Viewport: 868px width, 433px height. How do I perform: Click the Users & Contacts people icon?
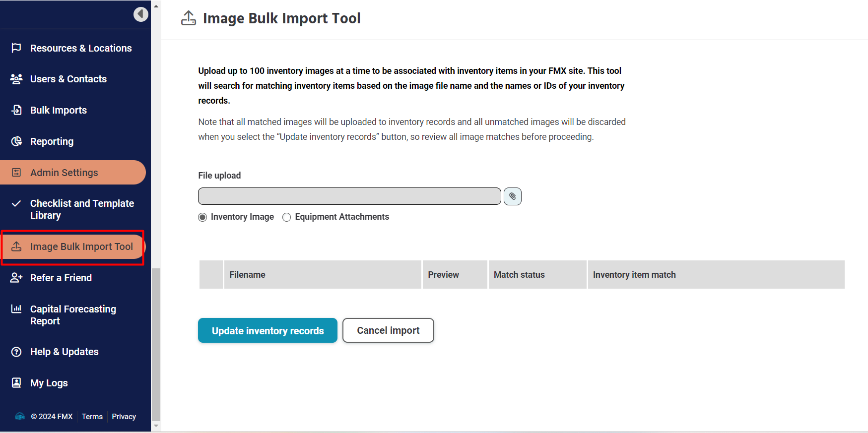tap(16, 79)
